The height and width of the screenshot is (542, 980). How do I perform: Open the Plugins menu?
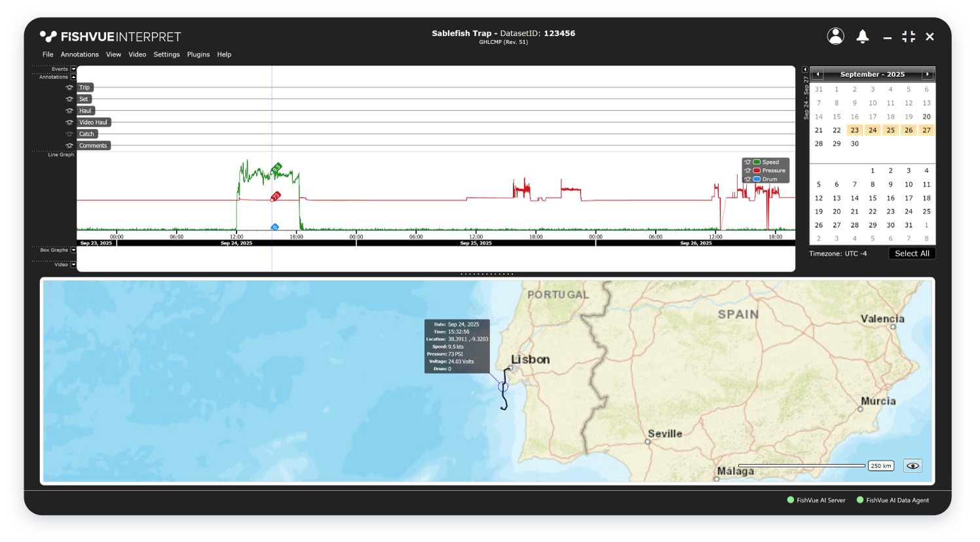198,54
